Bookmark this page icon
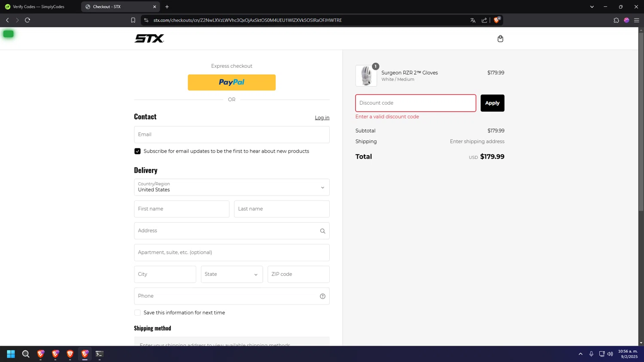 point(133,20)
